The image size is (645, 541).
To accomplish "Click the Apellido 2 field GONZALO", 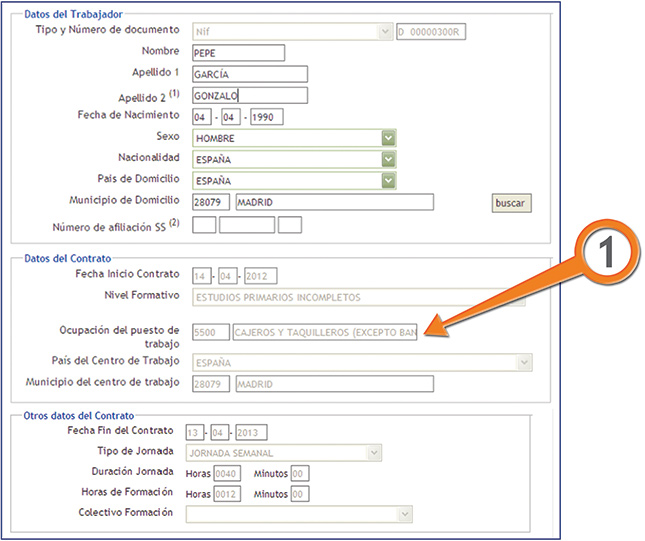I will [250, 95].
